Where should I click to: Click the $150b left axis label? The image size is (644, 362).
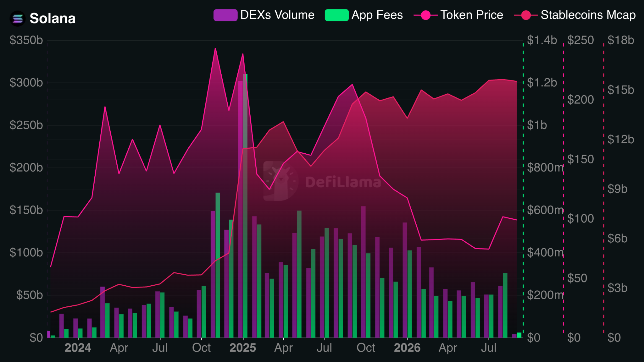coord(26,210)
